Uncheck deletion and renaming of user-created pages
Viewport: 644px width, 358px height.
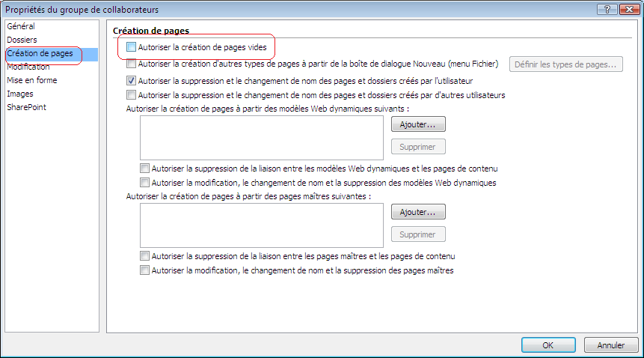132,80
